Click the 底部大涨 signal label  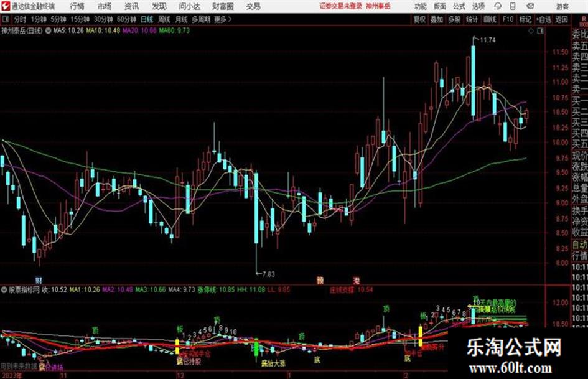point(273,363)
